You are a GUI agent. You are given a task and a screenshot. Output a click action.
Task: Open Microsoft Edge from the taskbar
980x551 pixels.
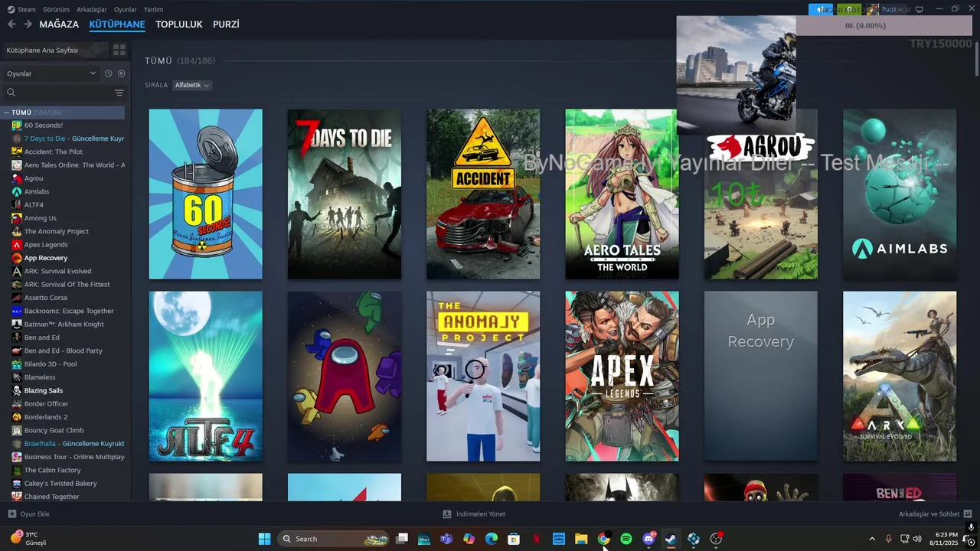492,539
